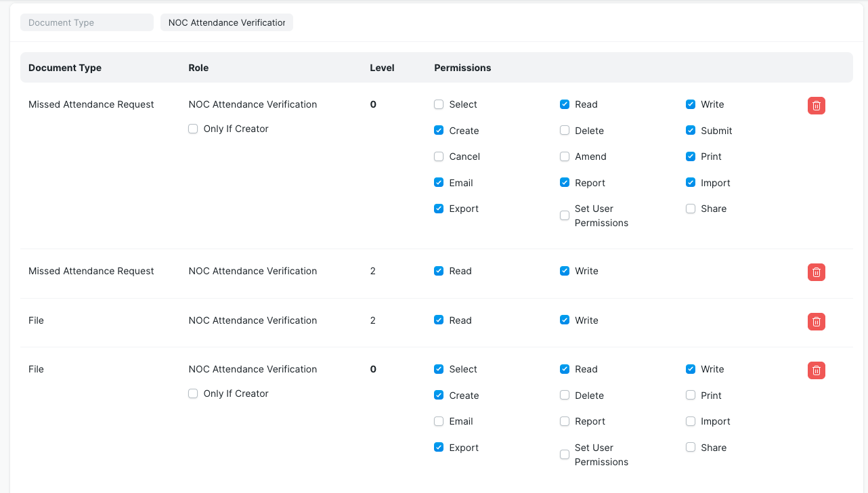The height and width of the screenshot is (493, 868).
Task: Delete the level 0 Missed Attendance Request rule
Action: click(816, 106)
